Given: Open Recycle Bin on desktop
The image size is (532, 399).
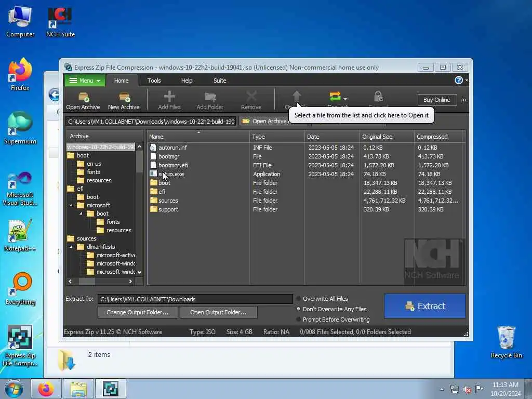Looking at the screenshot, I should (x=506, y=342).
